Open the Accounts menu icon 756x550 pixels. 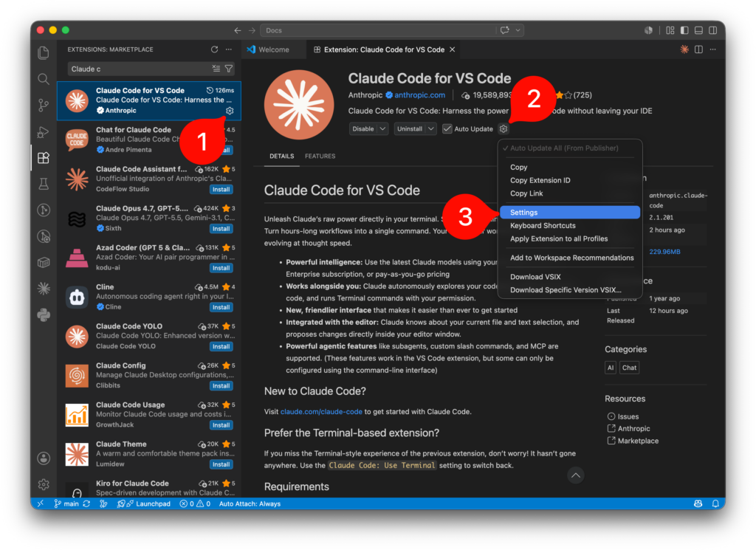click(x=44, y=458)
